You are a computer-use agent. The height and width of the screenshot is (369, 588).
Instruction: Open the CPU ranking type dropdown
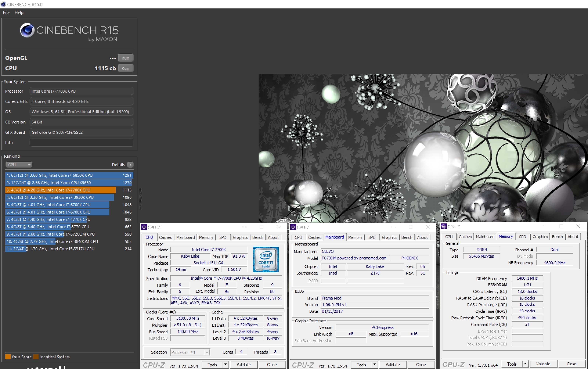coord(19,165)
